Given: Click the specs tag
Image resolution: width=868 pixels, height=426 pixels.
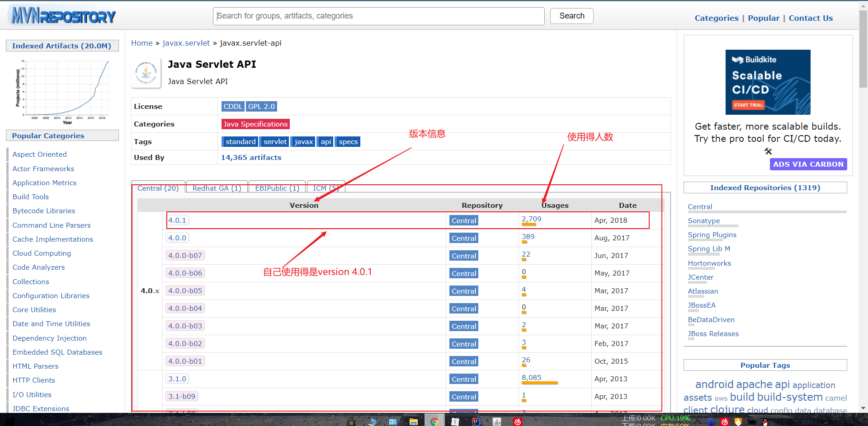Looking at the screenshot, I should pyautogui.click(x=348, y=141).
